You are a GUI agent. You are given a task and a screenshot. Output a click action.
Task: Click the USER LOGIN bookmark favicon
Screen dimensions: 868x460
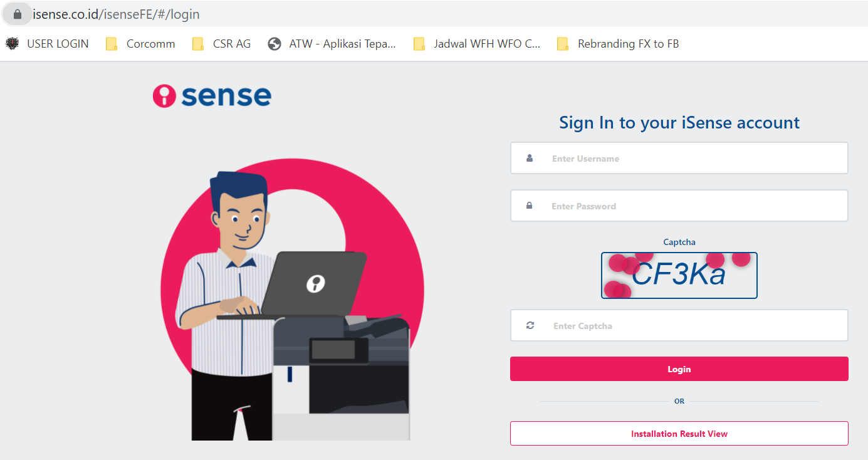coord(13,44)
